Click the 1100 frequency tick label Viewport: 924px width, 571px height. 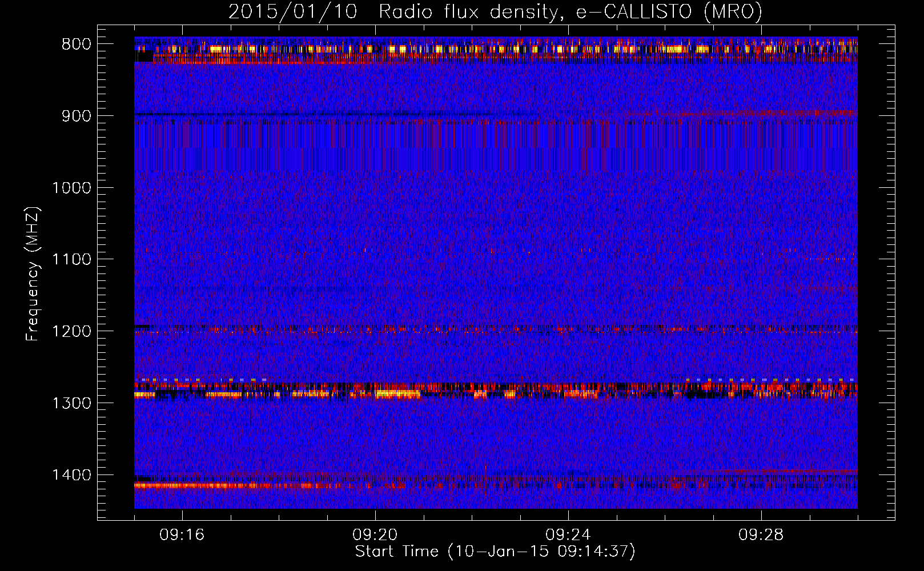(x=71, y=260)
